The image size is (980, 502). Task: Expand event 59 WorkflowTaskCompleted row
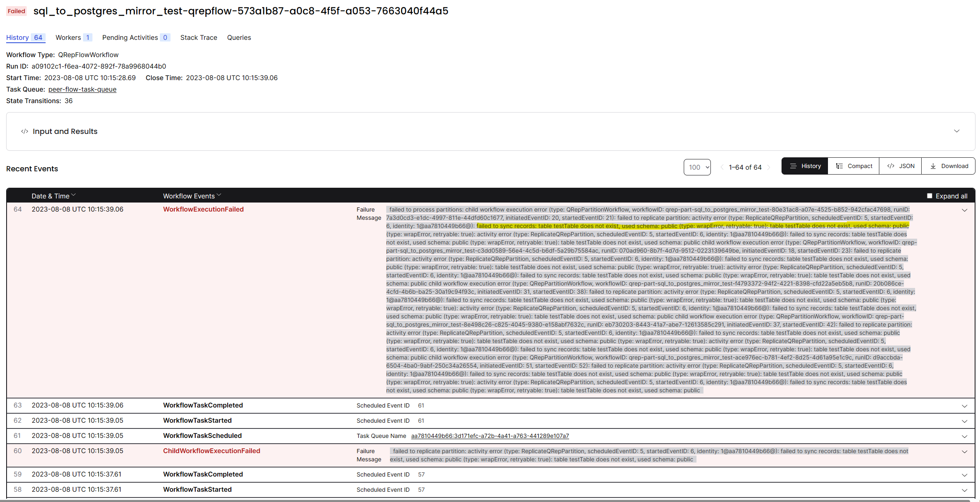point(964,475)
